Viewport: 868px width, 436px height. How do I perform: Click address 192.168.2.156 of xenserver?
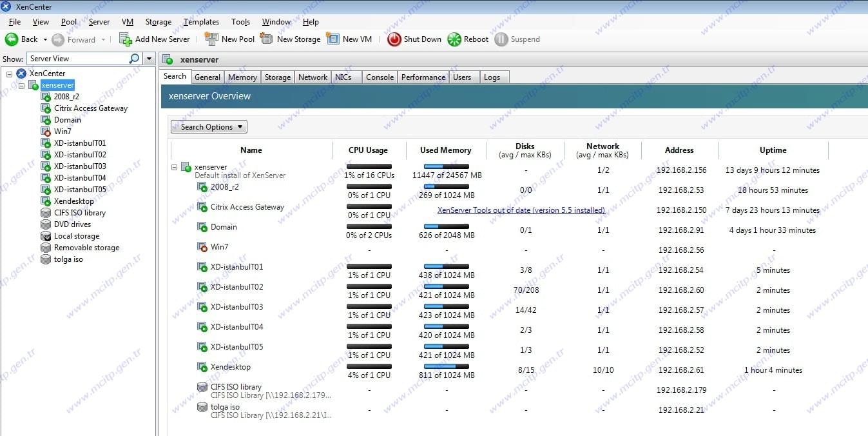pyautogui.click(x=682, y=170)
